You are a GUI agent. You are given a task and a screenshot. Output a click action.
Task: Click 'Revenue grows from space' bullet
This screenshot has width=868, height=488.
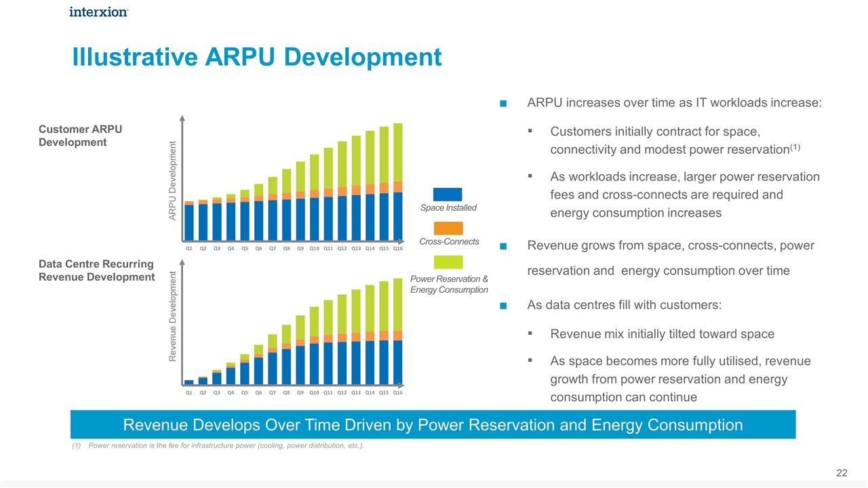pos(671,258)
